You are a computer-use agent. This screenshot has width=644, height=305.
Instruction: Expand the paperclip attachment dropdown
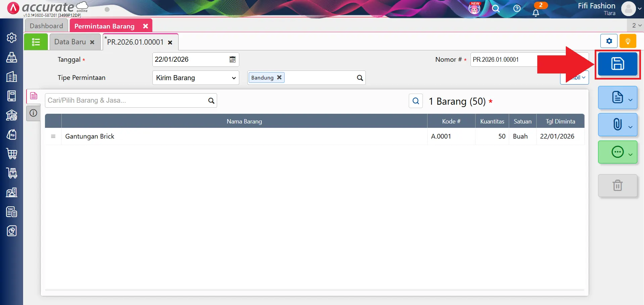coord(617,124)
